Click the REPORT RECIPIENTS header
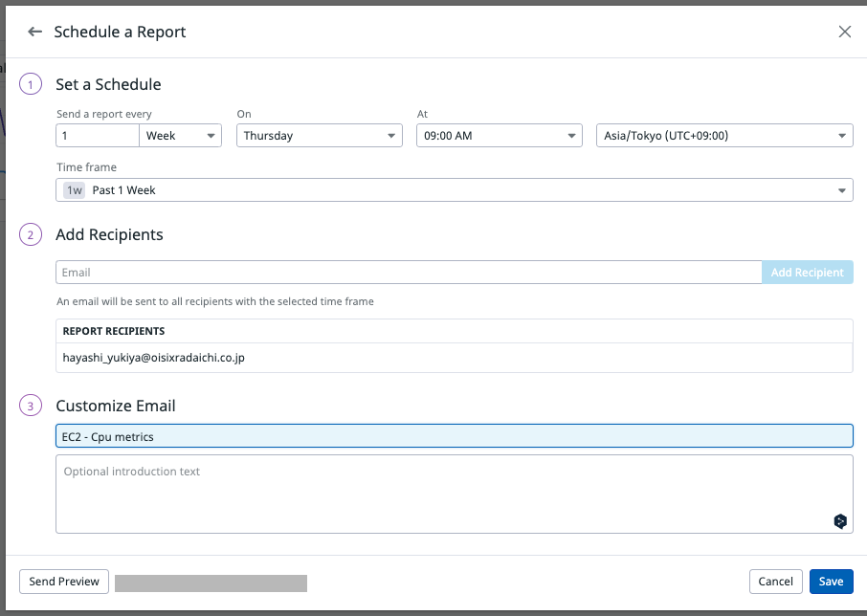The image size is (867, 616). pyautogui.click(x=114, y=331)
